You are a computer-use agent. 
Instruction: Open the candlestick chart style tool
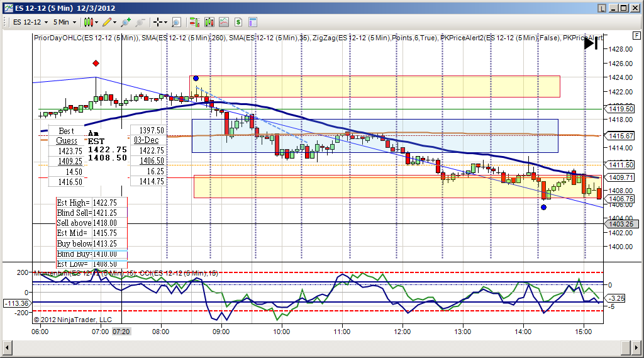pos(88,22)
